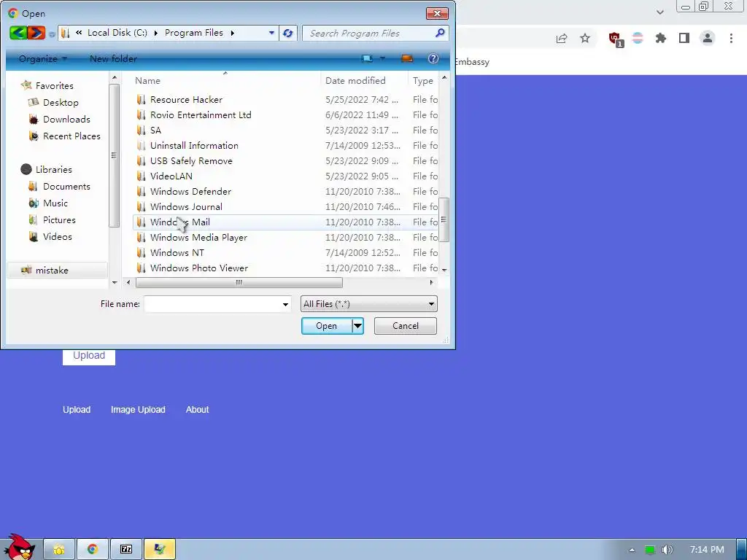Click the Open button split arrow
This screenshot has height=560, width=747.
point(357,326)
